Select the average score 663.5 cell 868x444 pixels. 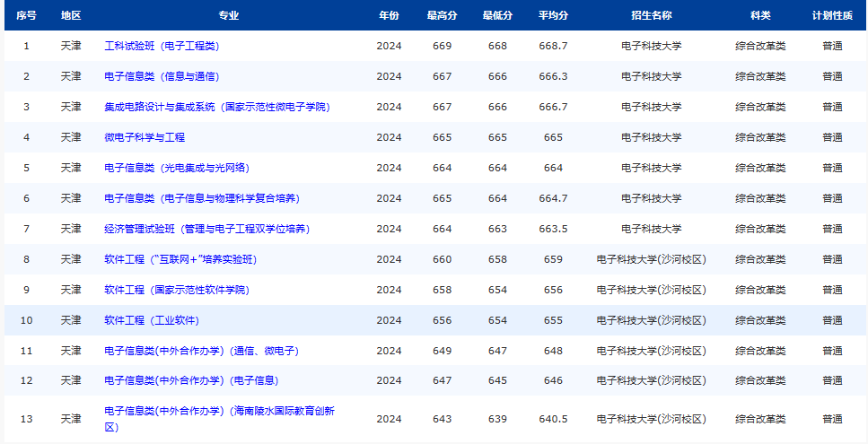click(x=553, y=229)
